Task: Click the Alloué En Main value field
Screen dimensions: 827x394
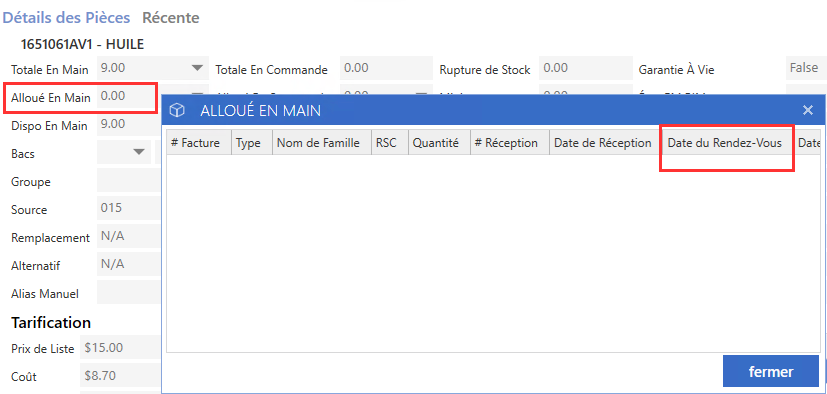Action: click(x=126, y=97)
